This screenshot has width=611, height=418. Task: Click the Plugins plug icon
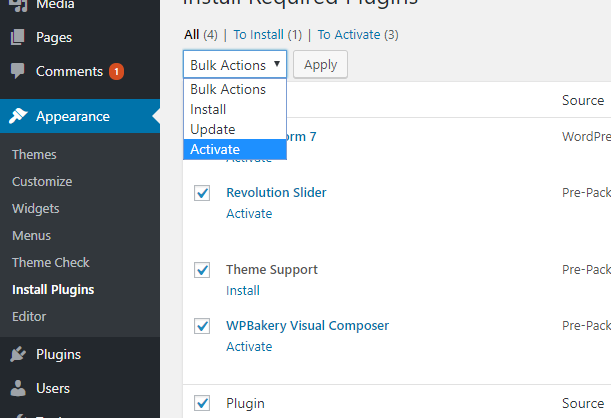click(x=18, y=354)
